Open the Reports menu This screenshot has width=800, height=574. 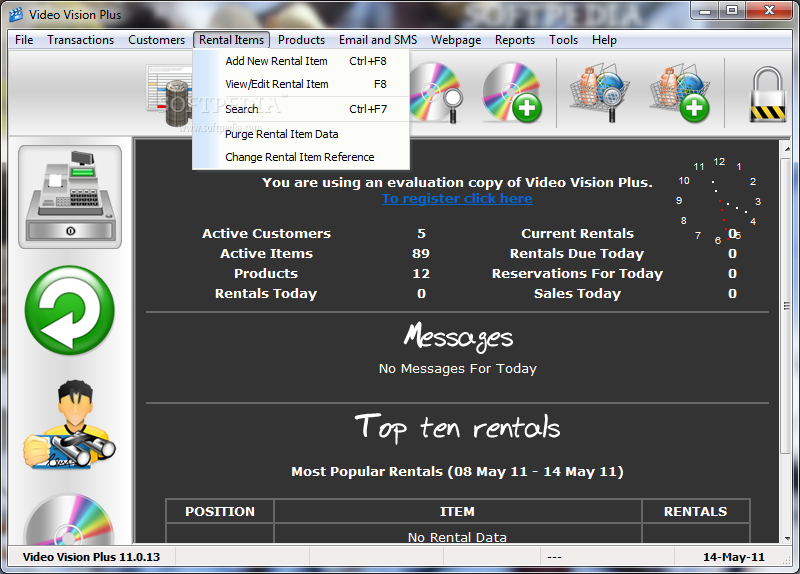(x=515, y=40)
